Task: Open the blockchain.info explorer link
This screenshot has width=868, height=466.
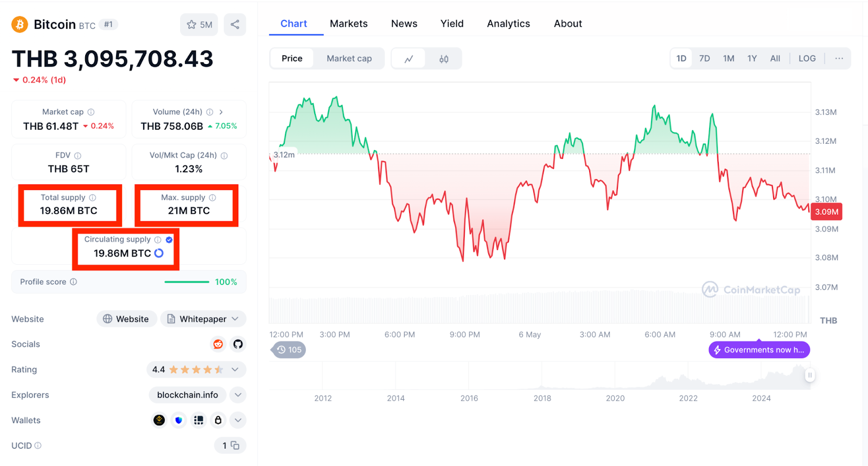Action: pos(187,395)
